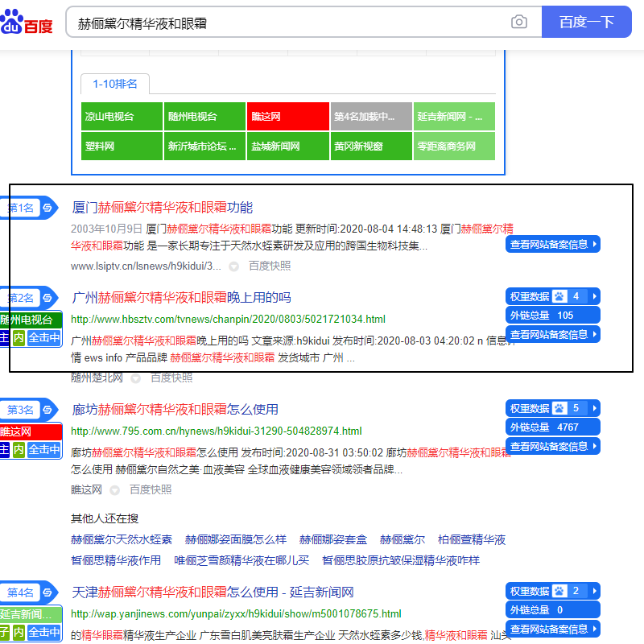644x644 pixels.
Task: Search related term 赫俪娜姿面膜怎么样
Action: 236,539
